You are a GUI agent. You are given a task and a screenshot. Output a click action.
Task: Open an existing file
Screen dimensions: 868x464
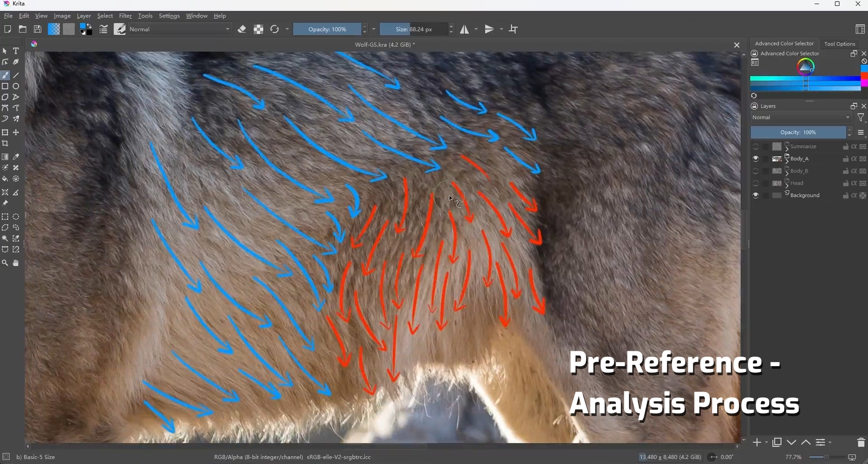23,29
